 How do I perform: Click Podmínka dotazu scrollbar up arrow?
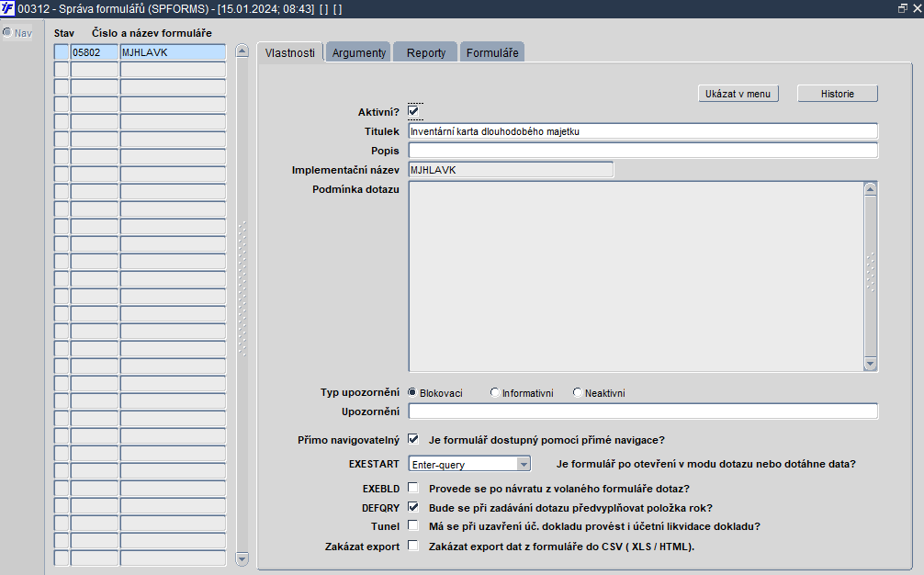point(871,188)
